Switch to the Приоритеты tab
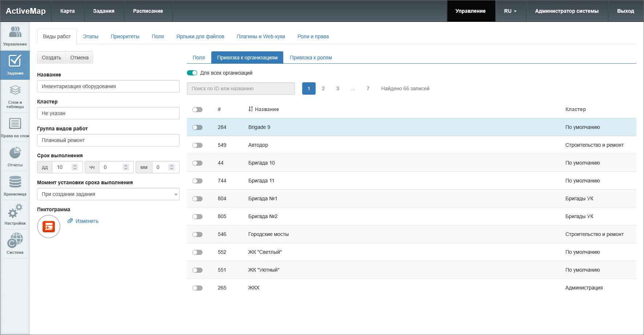This screenshot has width=644, height=335. 125,36
